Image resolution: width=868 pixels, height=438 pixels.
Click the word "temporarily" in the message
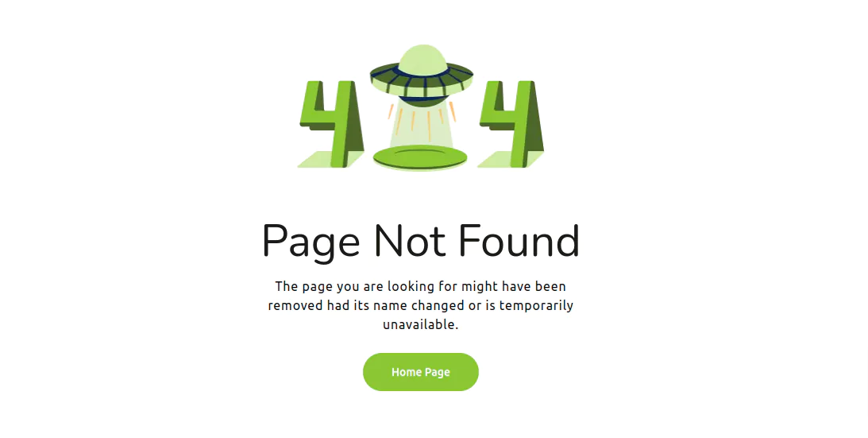tap(536, 306)
